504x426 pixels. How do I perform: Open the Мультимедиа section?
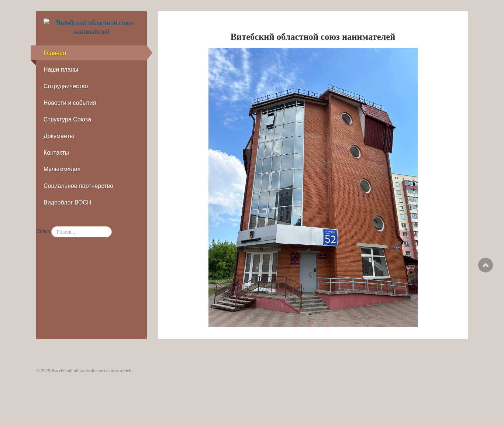92,169
